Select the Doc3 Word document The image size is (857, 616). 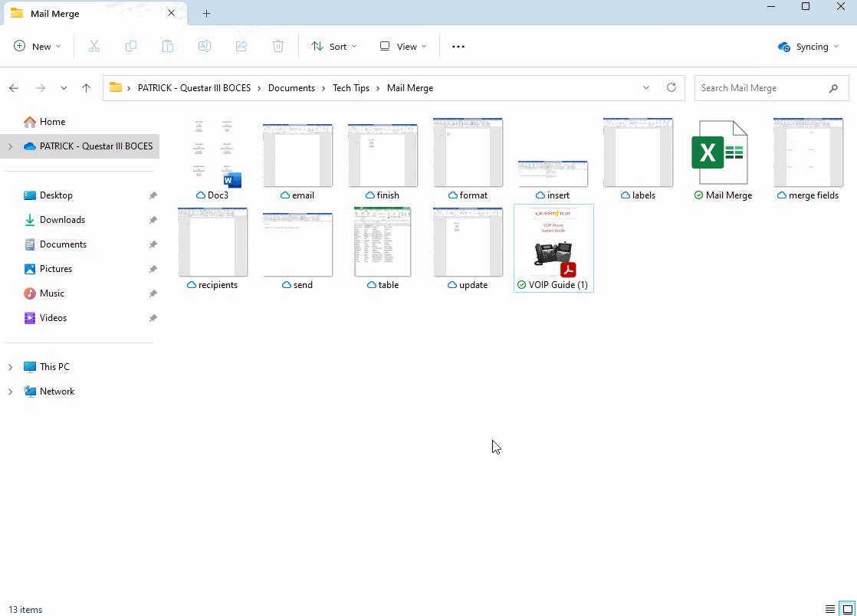coord(212,159)
